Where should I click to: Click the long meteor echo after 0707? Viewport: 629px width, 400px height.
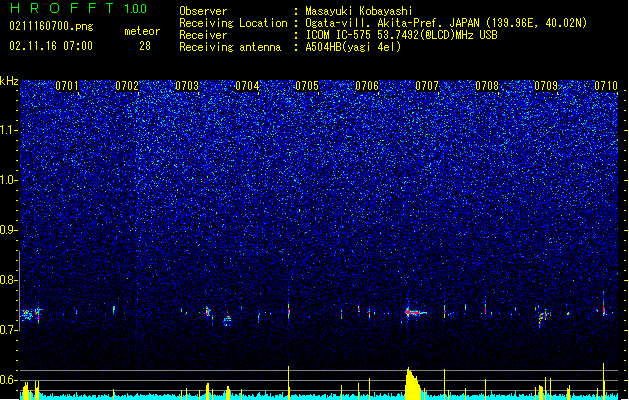pos(416,313)
